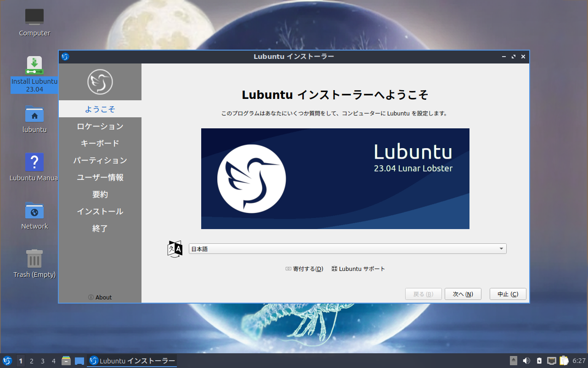Open the Lubuntu start menu icon
The height and width of the screenshot is (368, 588).
7,361
